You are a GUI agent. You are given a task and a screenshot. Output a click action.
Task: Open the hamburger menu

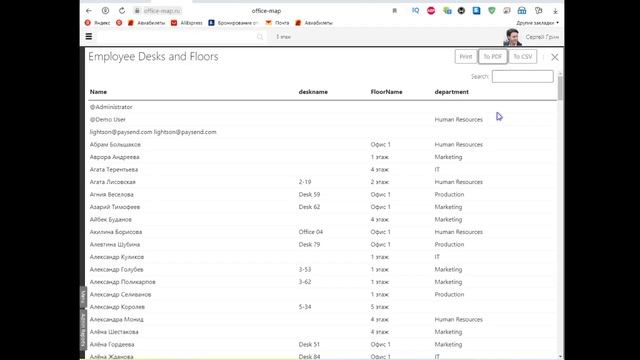tap(89, 37)
